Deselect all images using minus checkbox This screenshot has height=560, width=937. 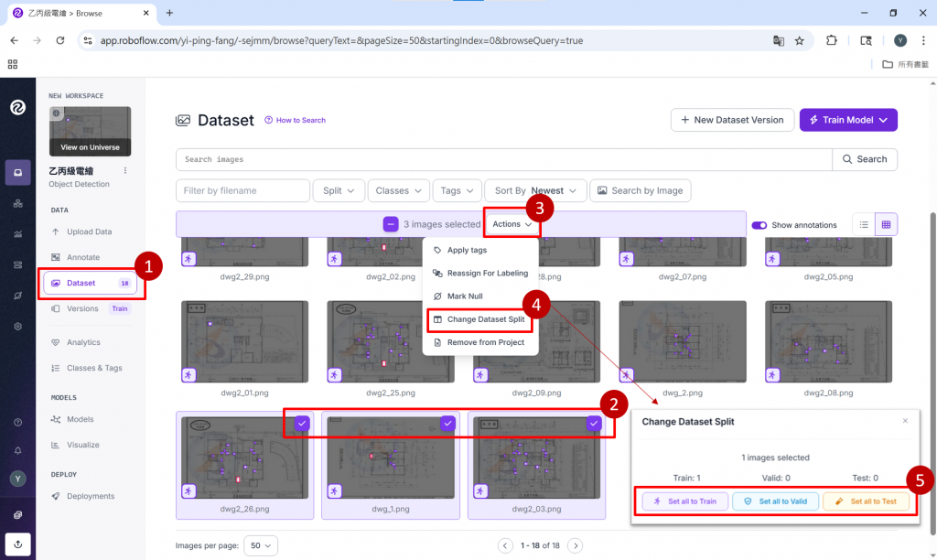pos(390,224)
